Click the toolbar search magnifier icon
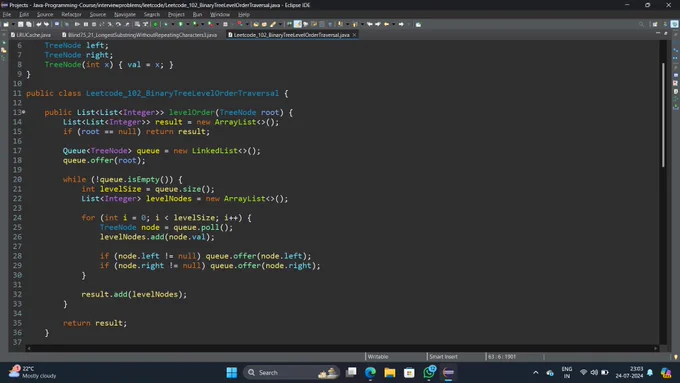This screenshot has width=680, height=383. pos(641,24)
